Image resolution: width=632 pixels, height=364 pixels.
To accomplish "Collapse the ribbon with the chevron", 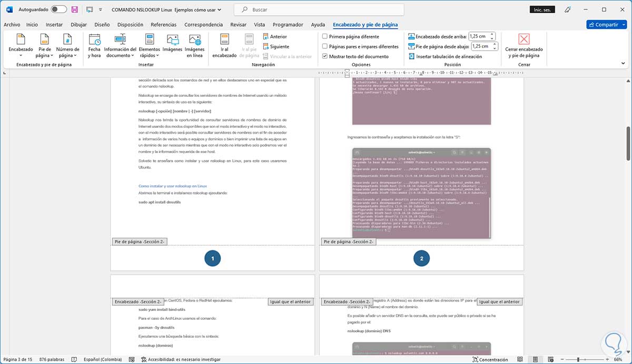I will [623, 64].
